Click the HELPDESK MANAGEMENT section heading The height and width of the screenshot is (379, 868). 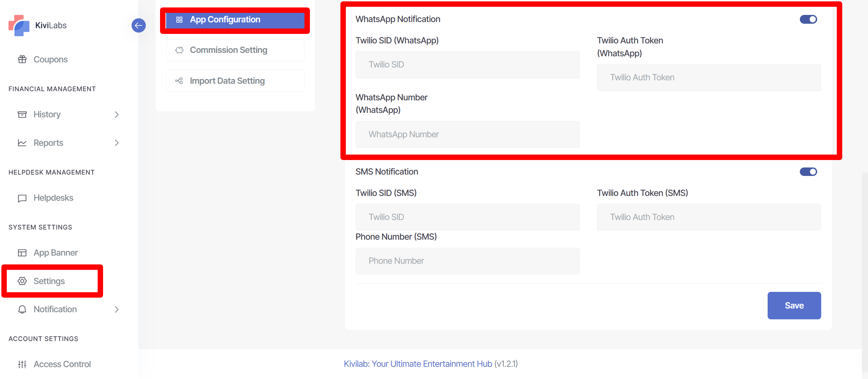[x=52, y=173]
